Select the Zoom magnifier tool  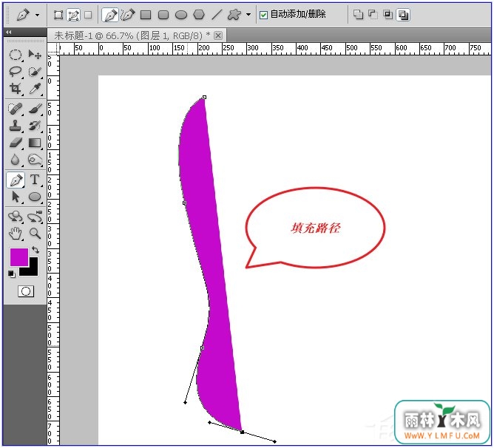click(35, 234)
